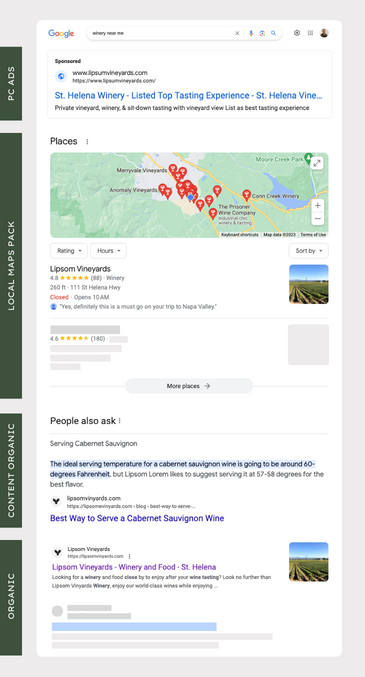
Task: Open the user profile avatar
Action: pyautogui.click(x=324, y=33)
